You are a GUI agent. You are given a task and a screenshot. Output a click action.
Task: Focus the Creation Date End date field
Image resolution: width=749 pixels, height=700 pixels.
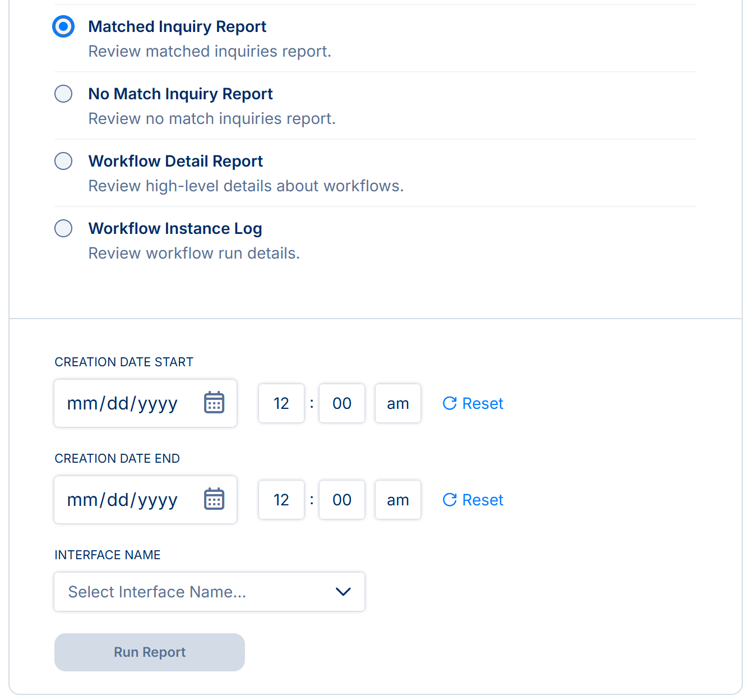[122, 500]
